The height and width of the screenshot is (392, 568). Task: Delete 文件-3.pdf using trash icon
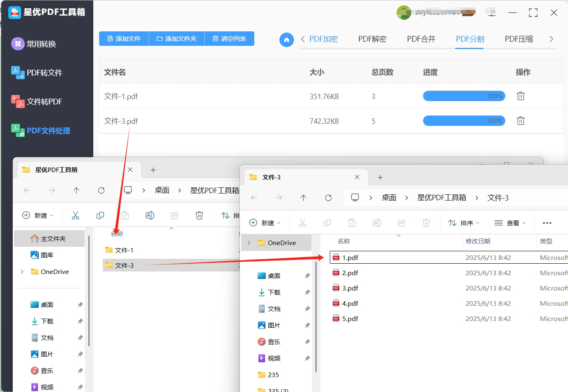[521, 121]
